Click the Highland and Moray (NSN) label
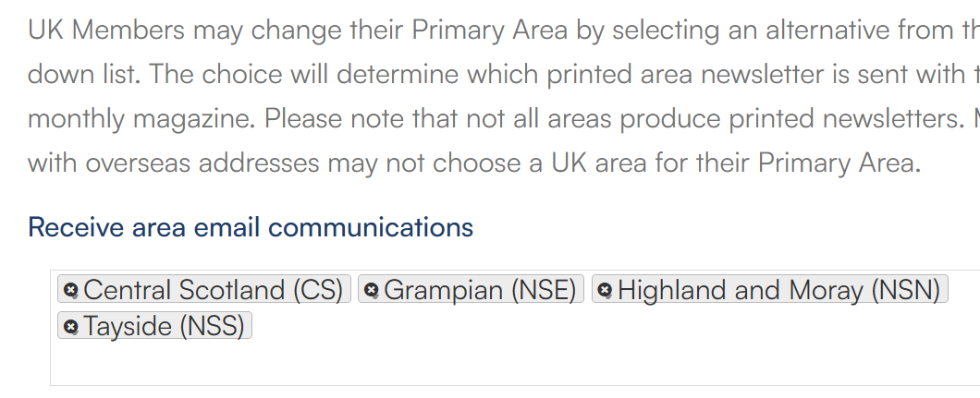980x398 pixels. pyautogui.click(x=778, y=290)
